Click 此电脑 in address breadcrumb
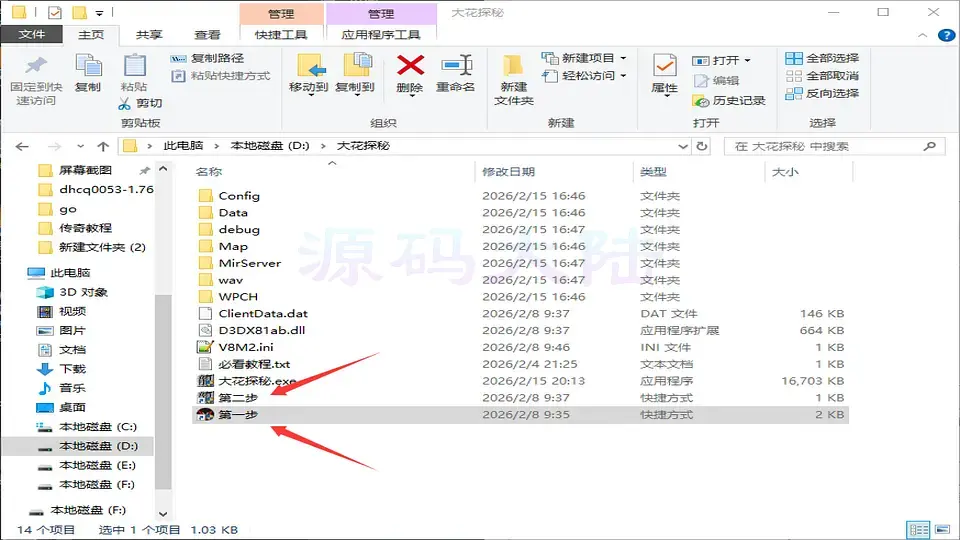The image size is (960, 540). (x=183, y=146)
